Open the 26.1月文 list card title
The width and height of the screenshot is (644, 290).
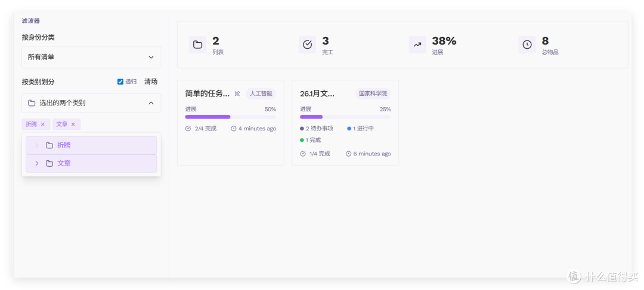coord(317,93)
